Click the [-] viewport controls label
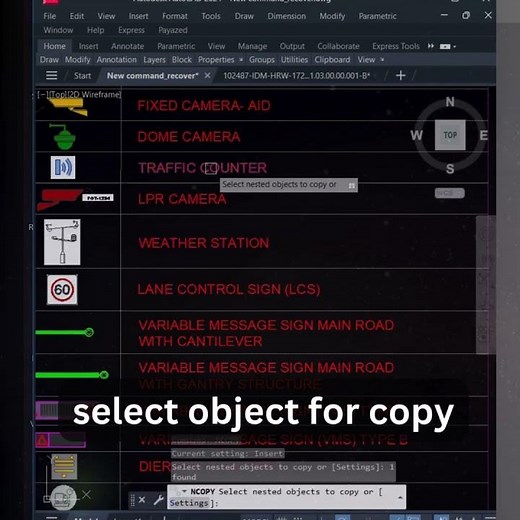 coord(42,95)
